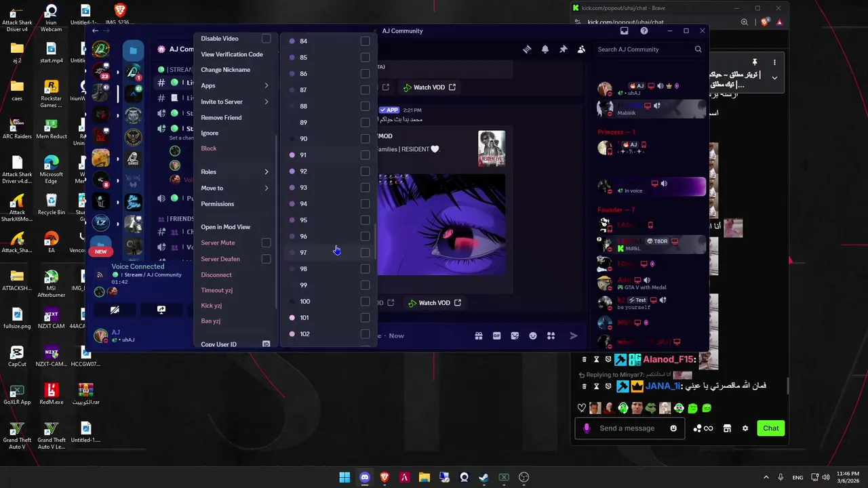
Task: Open Kick emote picker in message box
Action: [x=673, y=428]
